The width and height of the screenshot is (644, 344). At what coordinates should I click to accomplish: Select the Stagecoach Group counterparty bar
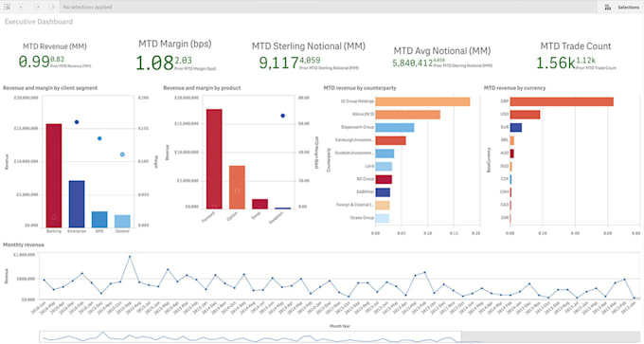click(395, 127)
